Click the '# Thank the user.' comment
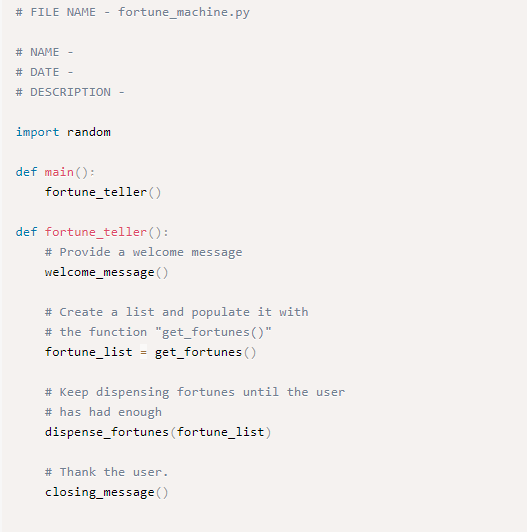This screenshot has height=532, width=527. (107, 472)
